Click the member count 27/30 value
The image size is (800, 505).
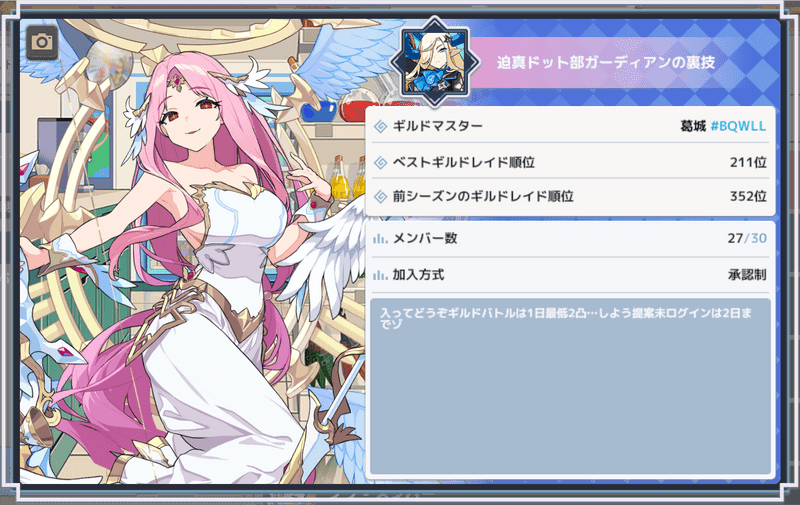tap(747, 238)
